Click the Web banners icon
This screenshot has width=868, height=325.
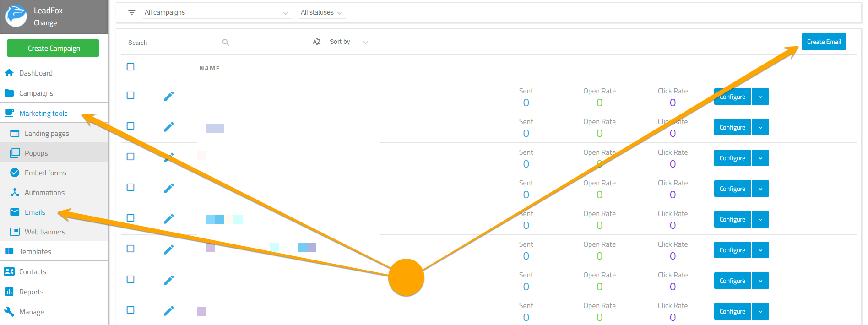pos(15,232)
